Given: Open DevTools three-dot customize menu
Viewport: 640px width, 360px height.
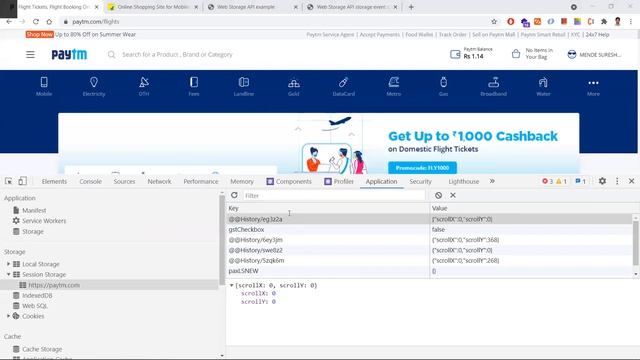Looking at the screenshot, I should pos(617,181).
